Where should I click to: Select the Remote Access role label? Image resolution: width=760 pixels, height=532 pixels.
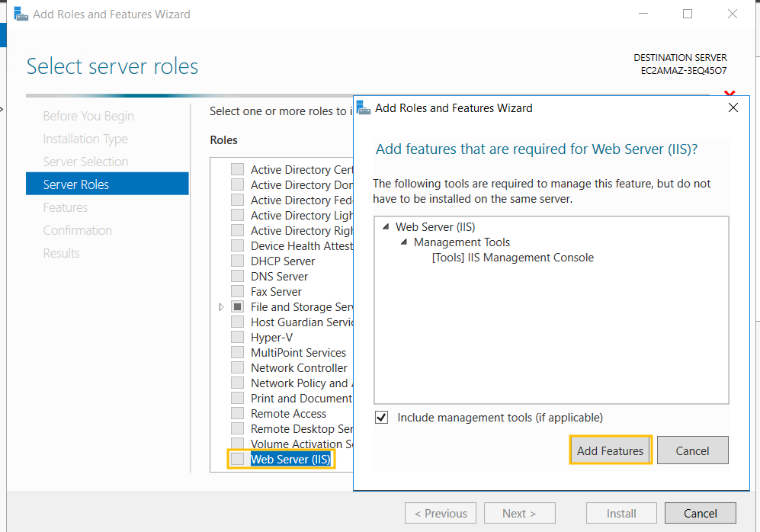pyautogui.click(x=288, y=413)
